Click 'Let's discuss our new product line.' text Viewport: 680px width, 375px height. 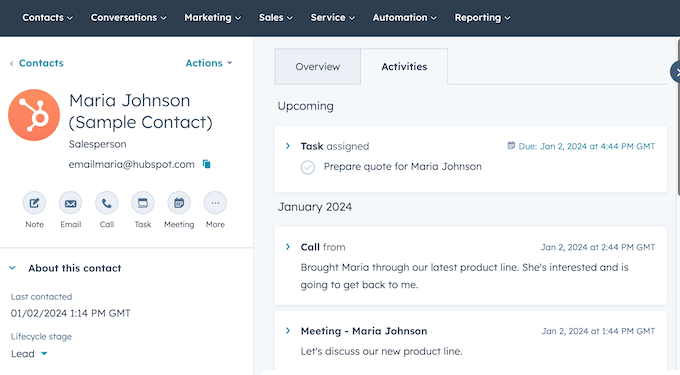pyautogui.click(x=382, y=351)
